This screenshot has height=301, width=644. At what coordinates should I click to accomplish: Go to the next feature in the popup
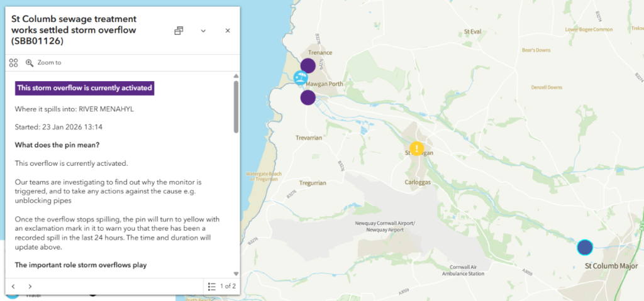(30, 287)
